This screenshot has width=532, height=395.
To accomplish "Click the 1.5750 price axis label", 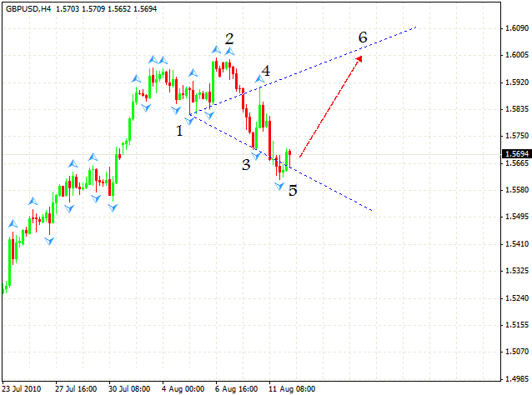I will tap(517, 136).
